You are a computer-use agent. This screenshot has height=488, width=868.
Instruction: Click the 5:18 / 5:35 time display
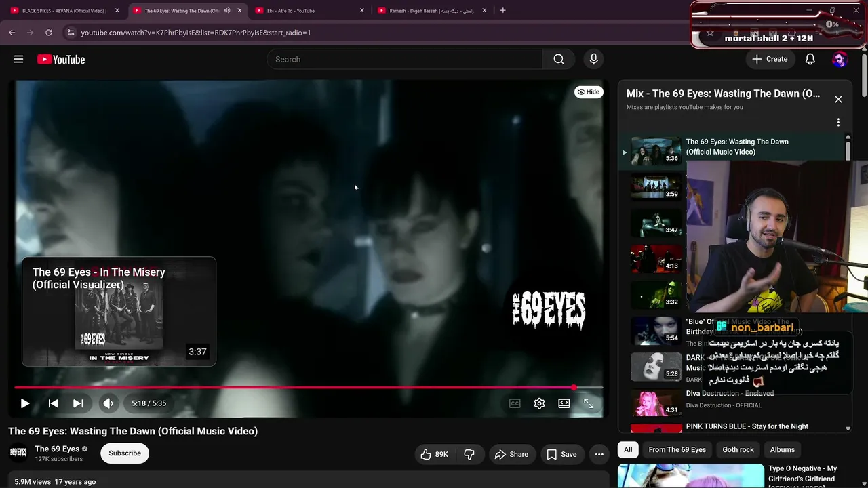tap(149, 403)
